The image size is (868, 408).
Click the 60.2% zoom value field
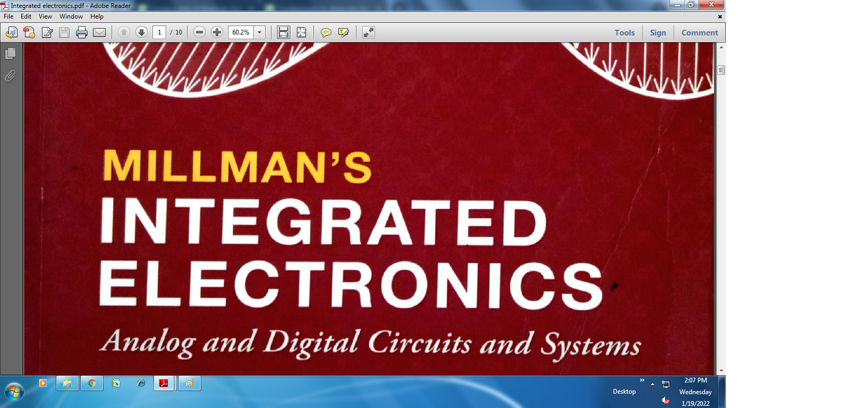[241, 32]
